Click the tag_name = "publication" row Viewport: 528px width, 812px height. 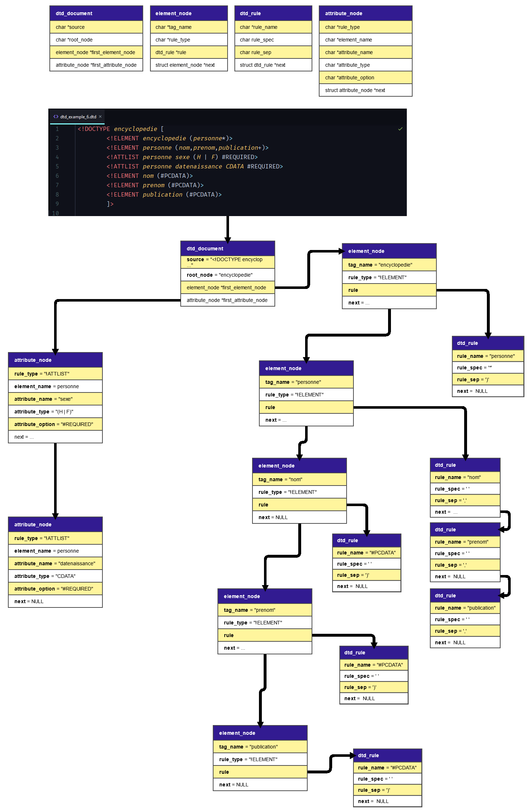coord(260,747)
